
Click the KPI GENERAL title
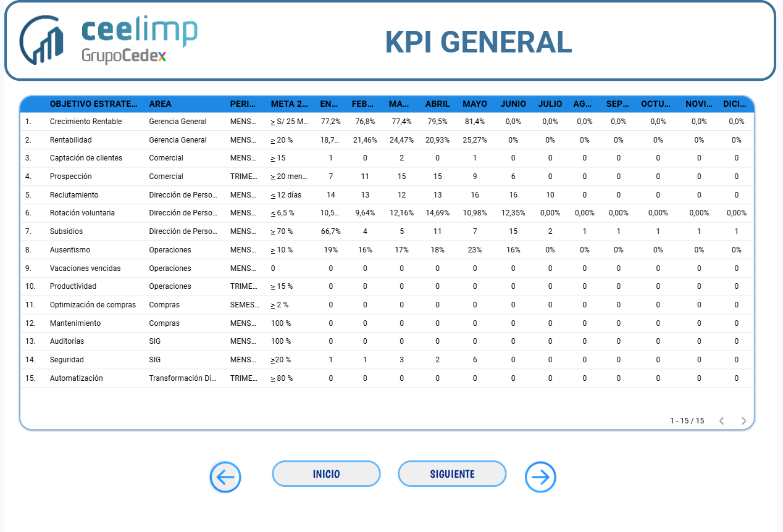(x=479, y=42)
